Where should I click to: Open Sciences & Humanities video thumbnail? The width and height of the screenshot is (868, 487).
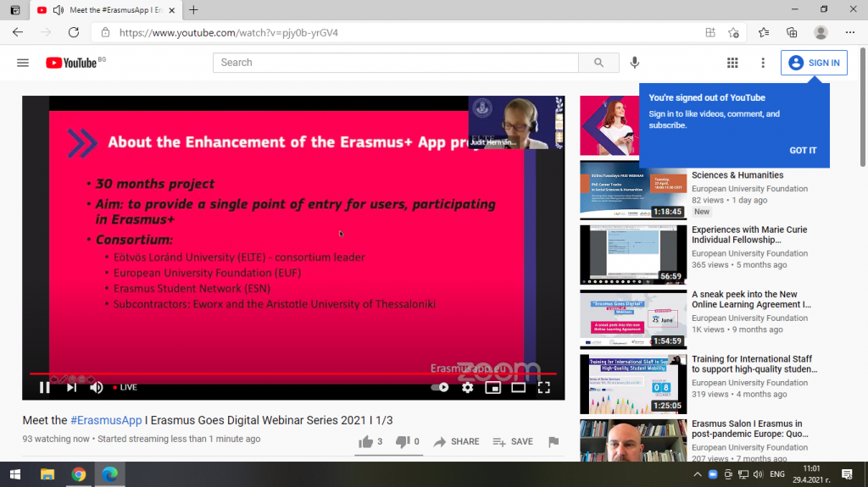pos(633,191)
